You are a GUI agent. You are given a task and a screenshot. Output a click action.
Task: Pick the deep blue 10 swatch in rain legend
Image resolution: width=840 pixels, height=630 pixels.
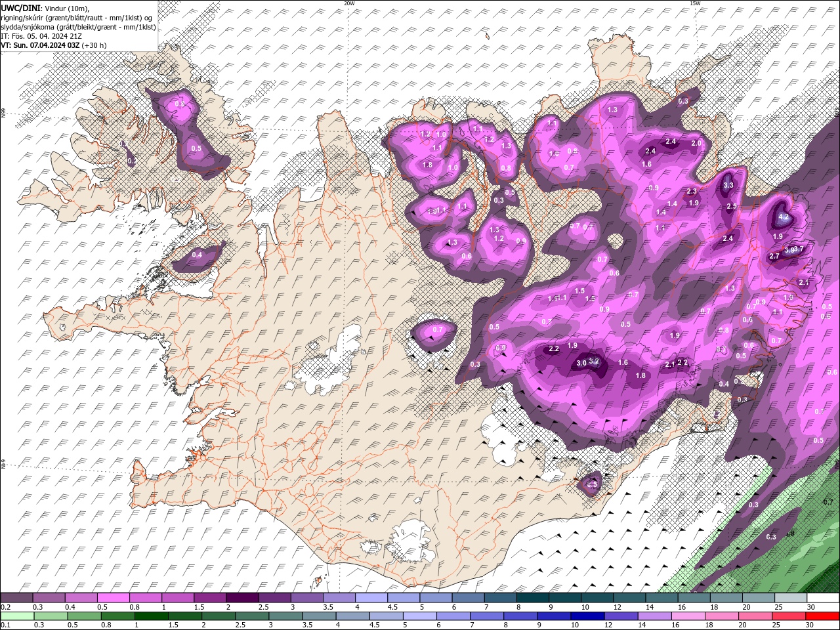[x=587, y=616]
